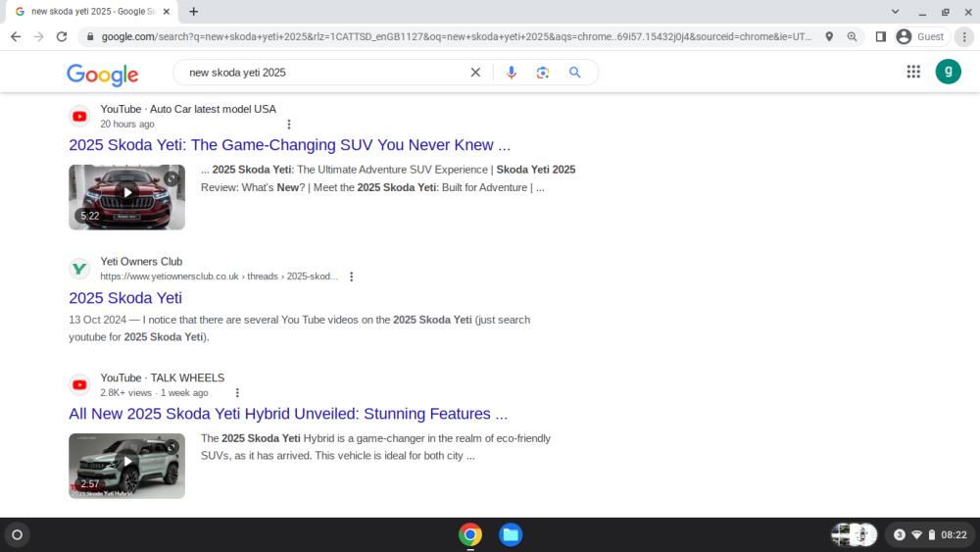This screenshot has width=980, height=552.
Task: Click 'YouTube · TALK WHEELS' source text
Action: pyautogui.click(x=163, y=378)
